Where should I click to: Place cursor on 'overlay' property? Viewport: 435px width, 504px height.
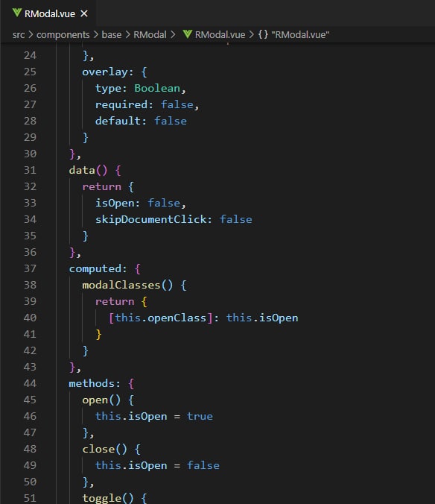(x=105, y=72)
